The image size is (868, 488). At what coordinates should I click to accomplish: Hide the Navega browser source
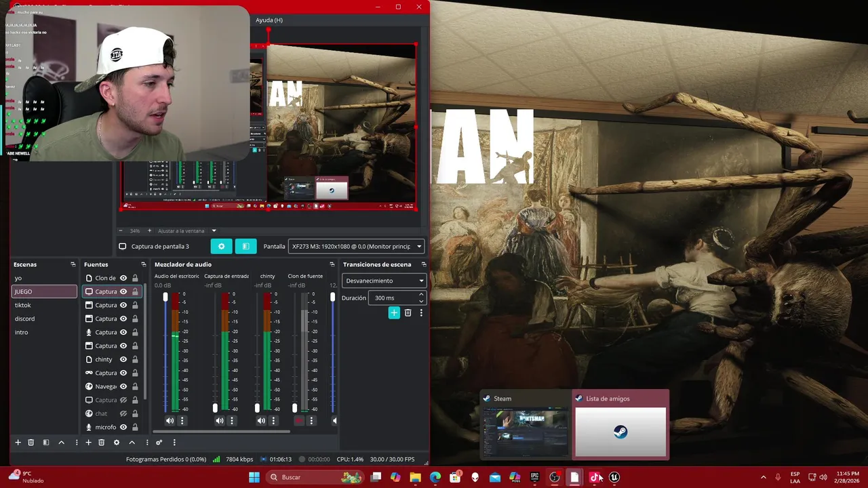(x=123, y=386)
